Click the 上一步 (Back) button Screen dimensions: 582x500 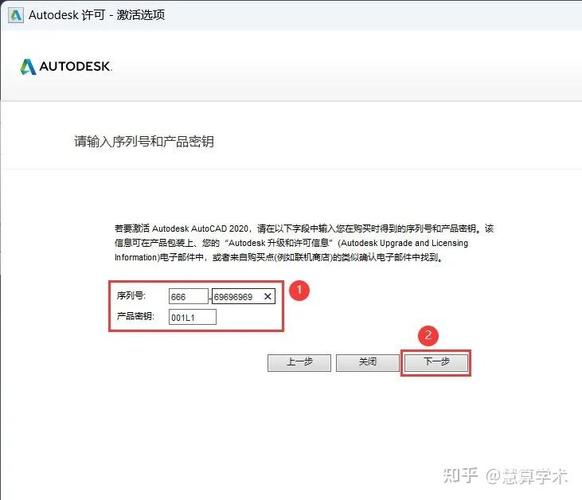[x=299, y=362]
